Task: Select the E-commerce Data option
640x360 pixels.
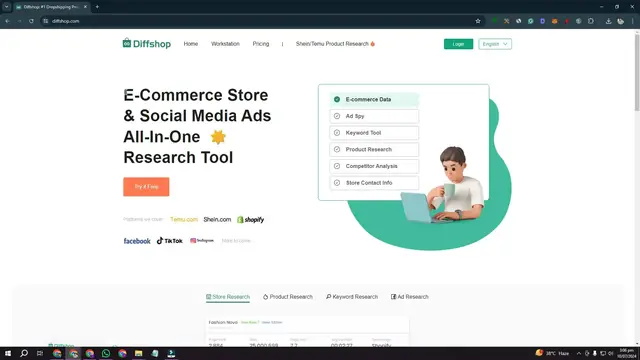Action: click(374, 100)
